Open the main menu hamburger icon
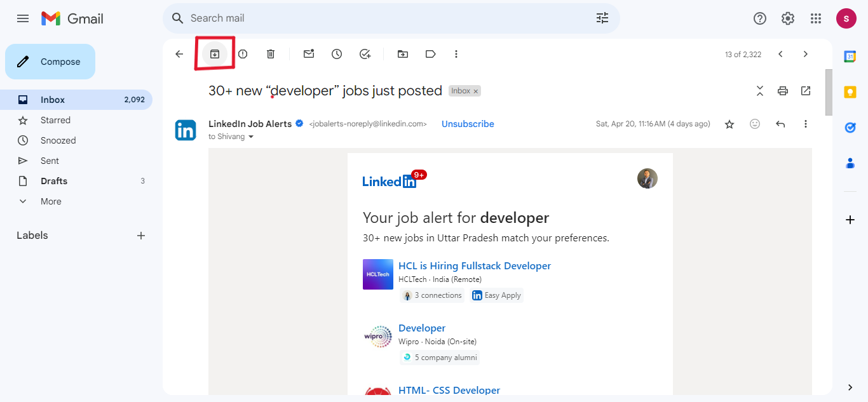The width and height of the screenshot is (868, 402). [x=23, y=18]
